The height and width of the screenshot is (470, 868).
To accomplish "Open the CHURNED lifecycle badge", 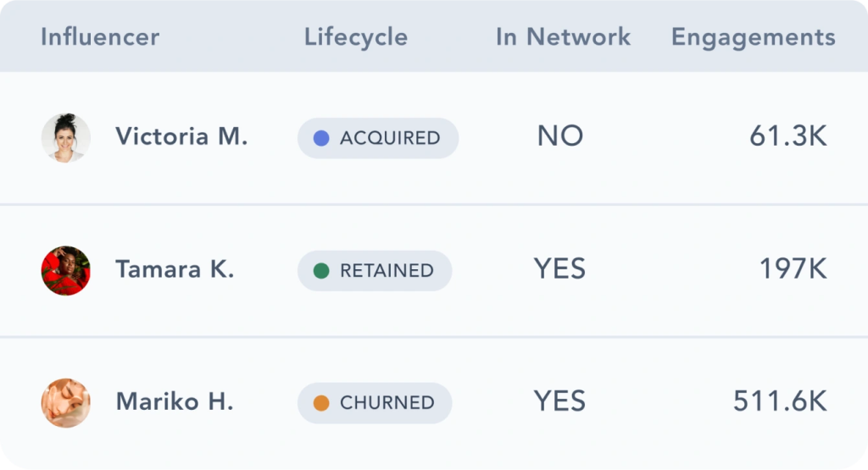I will pos(375,403).
